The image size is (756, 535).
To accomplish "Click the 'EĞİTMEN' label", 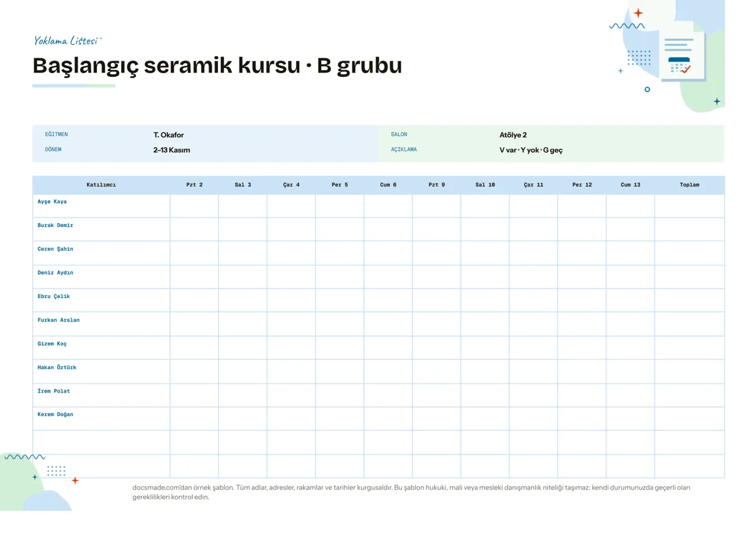I will click(56, 134).
